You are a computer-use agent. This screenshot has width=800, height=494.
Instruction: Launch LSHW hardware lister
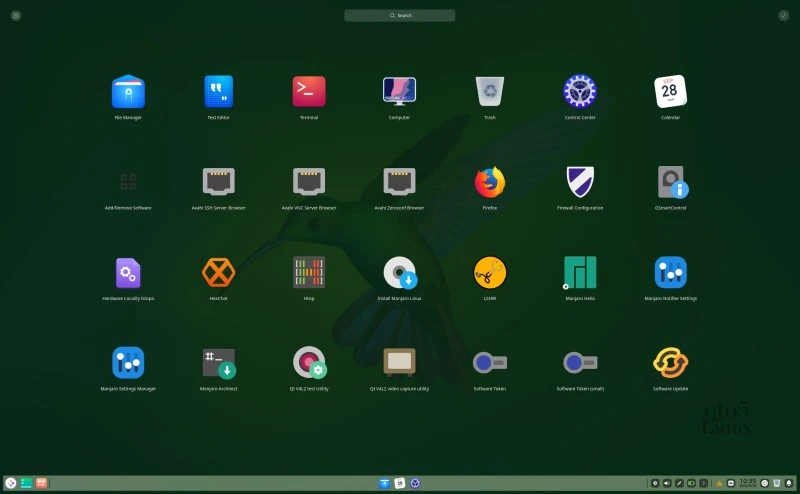tap(490, 273)
